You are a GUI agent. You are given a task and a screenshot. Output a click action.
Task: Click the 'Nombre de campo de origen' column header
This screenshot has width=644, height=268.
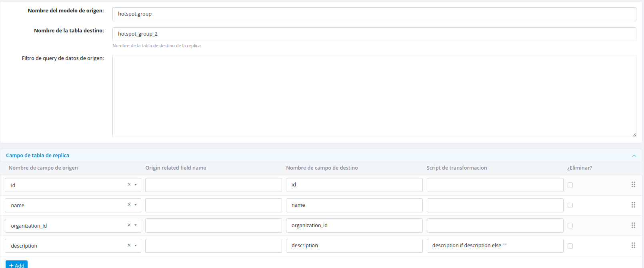43,168
